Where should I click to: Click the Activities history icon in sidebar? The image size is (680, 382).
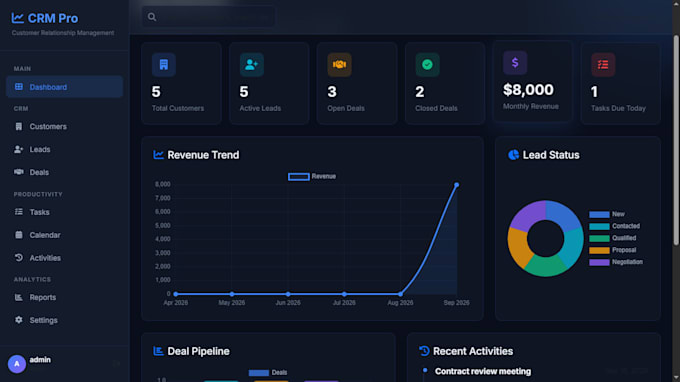[x=19, y=258]
